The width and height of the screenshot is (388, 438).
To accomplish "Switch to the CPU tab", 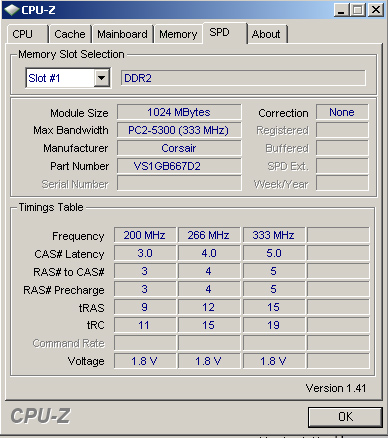I will (27, 34).
